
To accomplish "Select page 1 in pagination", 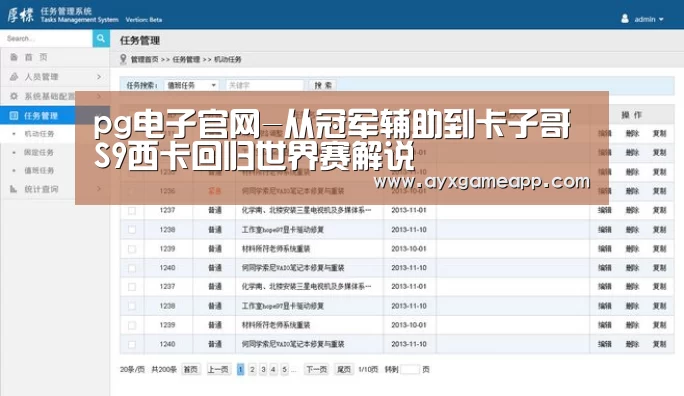I will coord(240,369).
